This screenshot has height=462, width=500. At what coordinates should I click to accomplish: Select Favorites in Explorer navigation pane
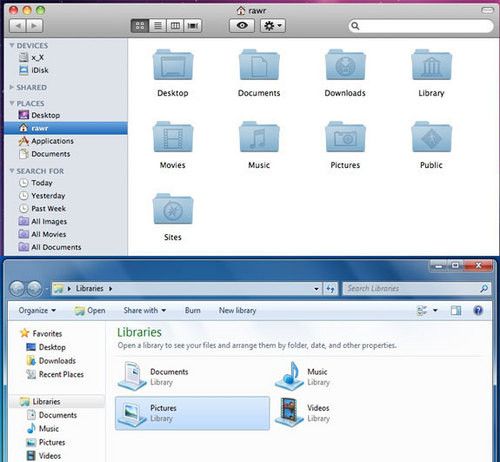click(x=41, y=333)
